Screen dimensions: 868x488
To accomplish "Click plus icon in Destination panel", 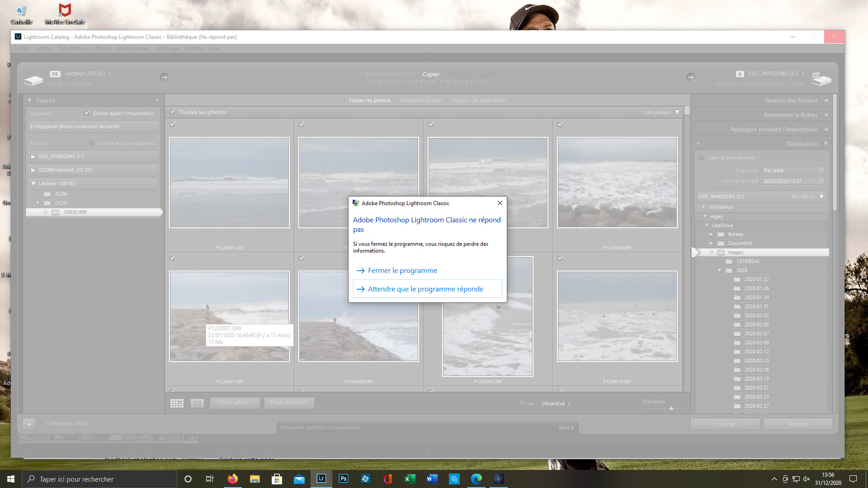I will click(x=699, y=144).
